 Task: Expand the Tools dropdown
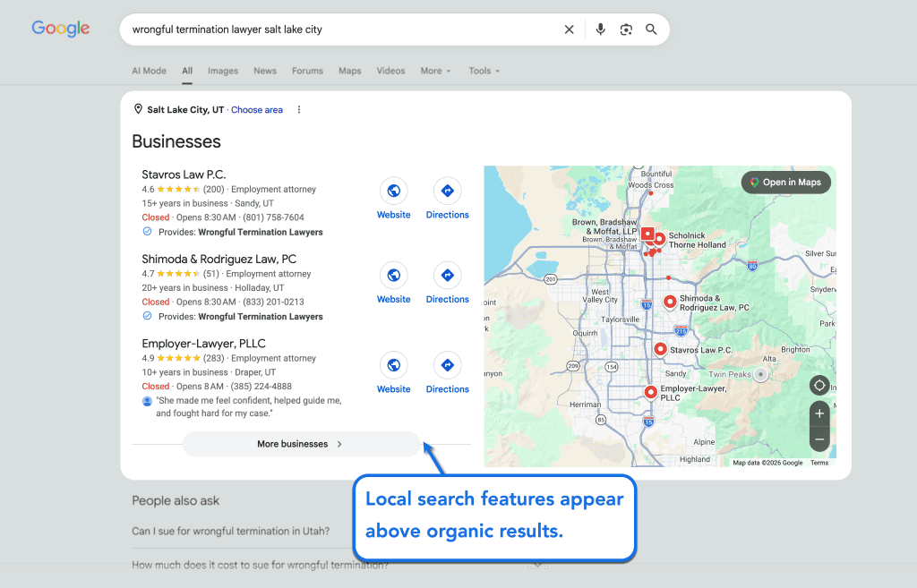[x=484, y=71]
